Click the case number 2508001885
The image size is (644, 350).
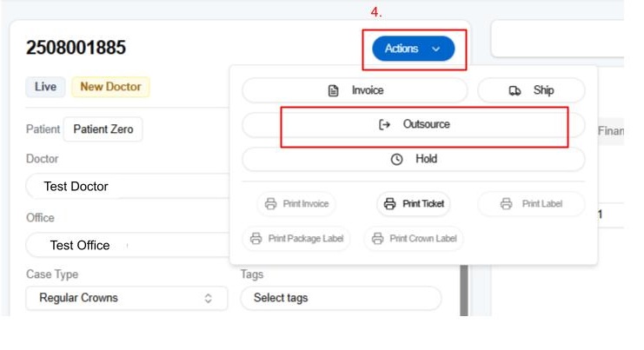click(76, 48)
